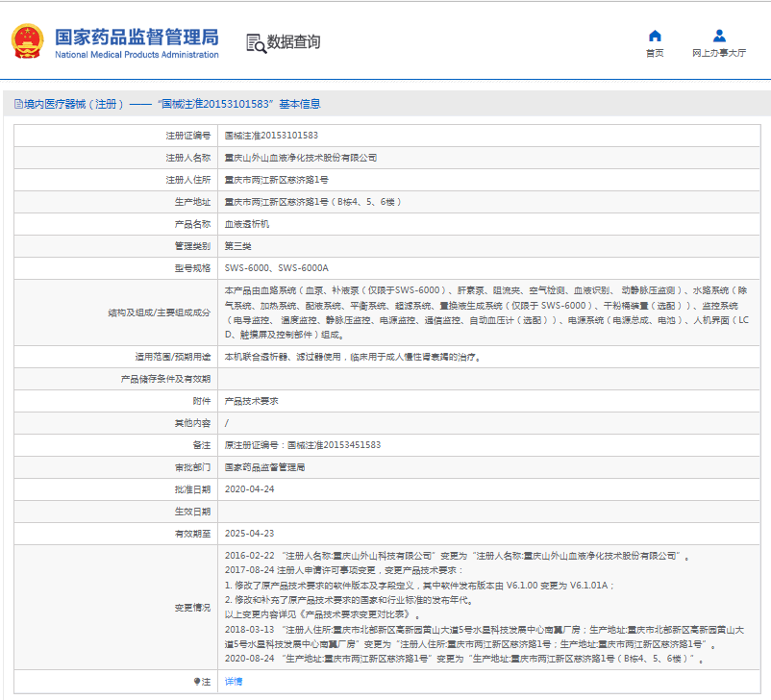Click the 数据查询 magnifier document icon
The width and height of the screenshot is (771, 700).
pos(255,42)
